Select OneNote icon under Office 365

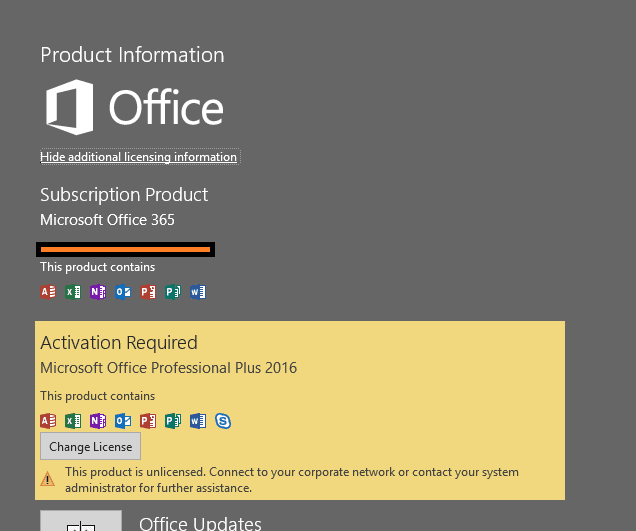pyautogui.click(x=98, y=292)
